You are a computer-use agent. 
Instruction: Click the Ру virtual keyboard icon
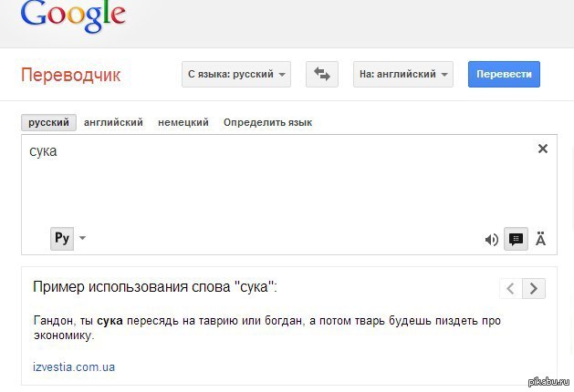coord(62,238)
